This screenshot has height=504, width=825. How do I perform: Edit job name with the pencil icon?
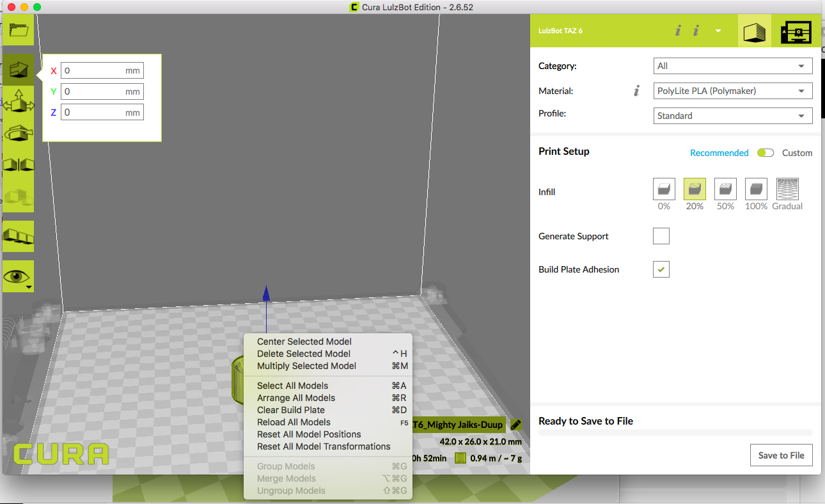(x=516, y=425)
